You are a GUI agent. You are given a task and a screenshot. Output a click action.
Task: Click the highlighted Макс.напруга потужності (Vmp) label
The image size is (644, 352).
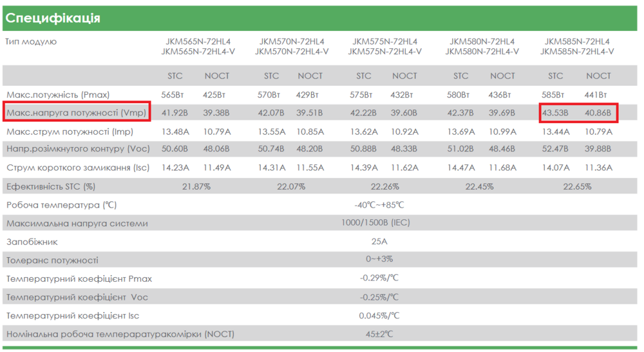[x=77, y=113]
